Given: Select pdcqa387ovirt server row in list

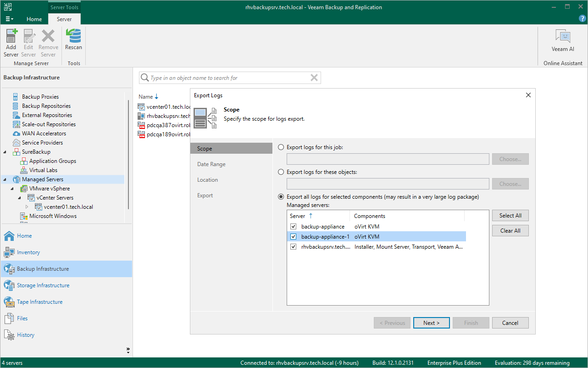Looking at the screenshot, I should tap(165, 125).
